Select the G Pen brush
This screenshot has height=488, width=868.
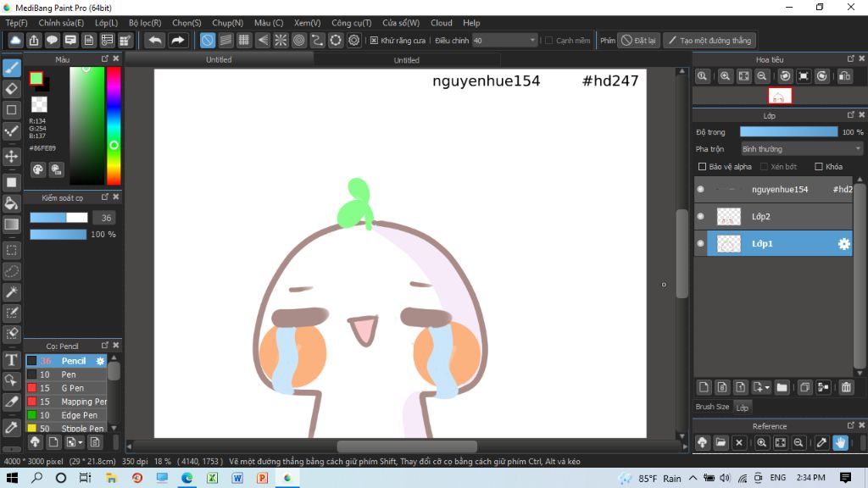[x=66, y=388]
